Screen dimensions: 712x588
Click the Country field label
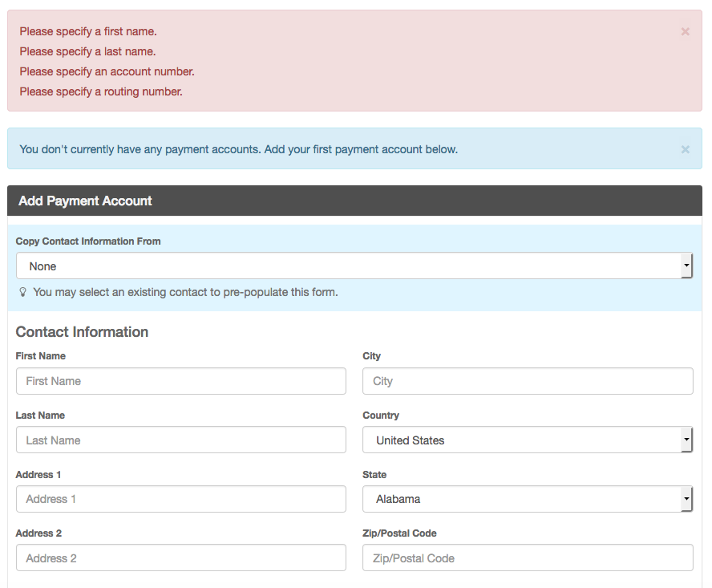click(x=381, y=416)
